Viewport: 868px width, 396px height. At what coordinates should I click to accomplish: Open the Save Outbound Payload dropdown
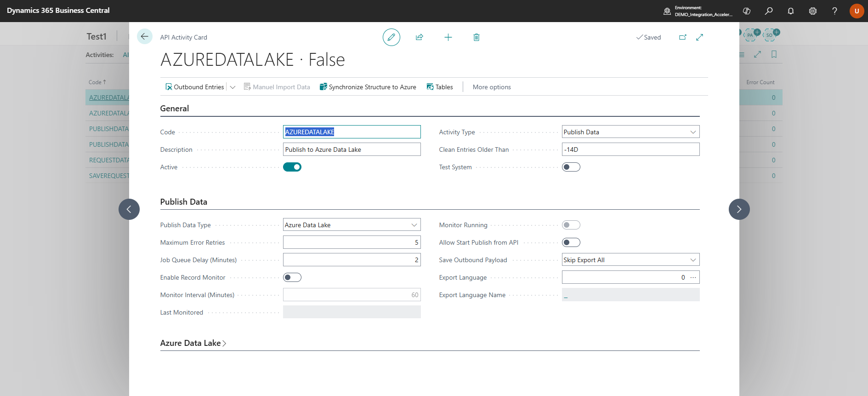pos(630,260)
